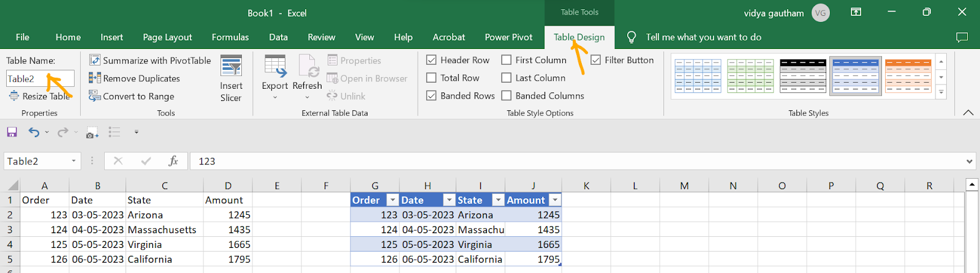The height and width of the screenshot is (273, 980).
Task: Expand the formula bar
Action: coord(970,161)
